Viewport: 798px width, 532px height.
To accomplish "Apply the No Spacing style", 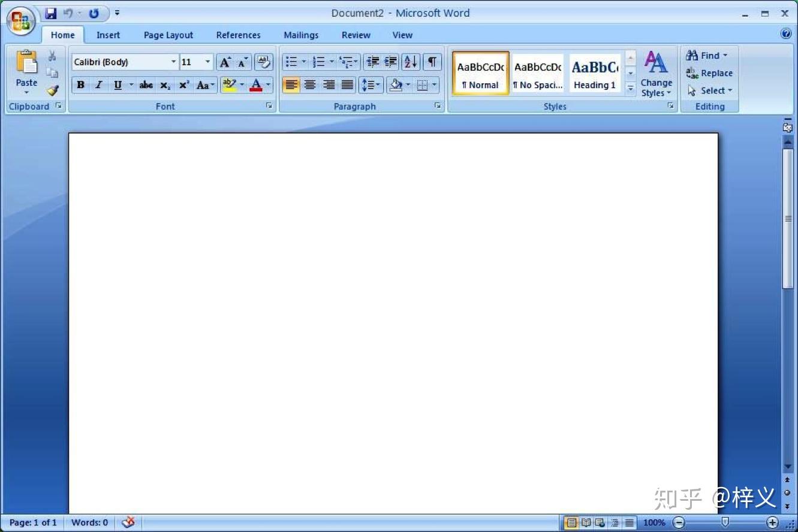I will tap(538, 74).
